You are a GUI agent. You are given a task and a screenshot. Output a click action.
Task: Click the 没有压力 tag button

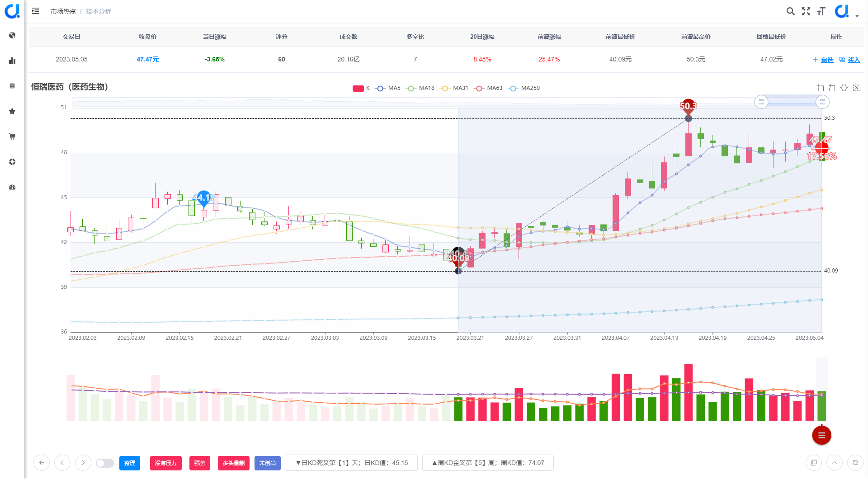pyautogui.click(x=166, y=463)
